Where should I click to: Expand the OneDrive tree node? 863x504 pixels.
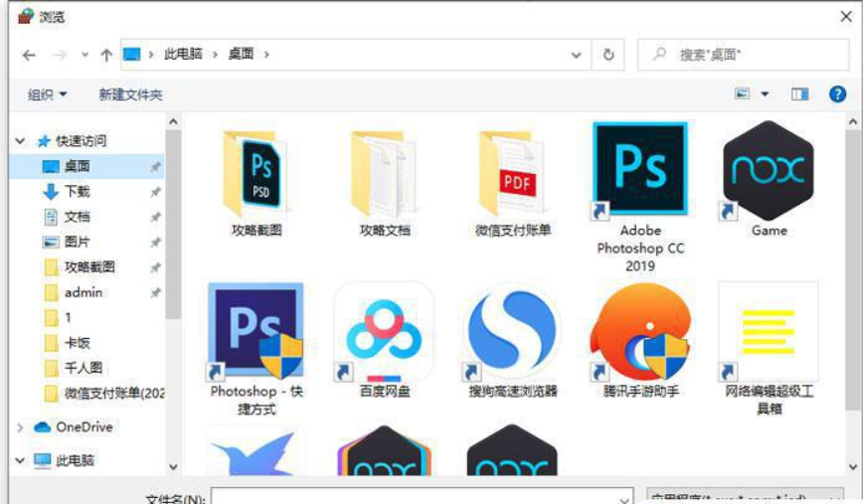[x=20, y=427]
